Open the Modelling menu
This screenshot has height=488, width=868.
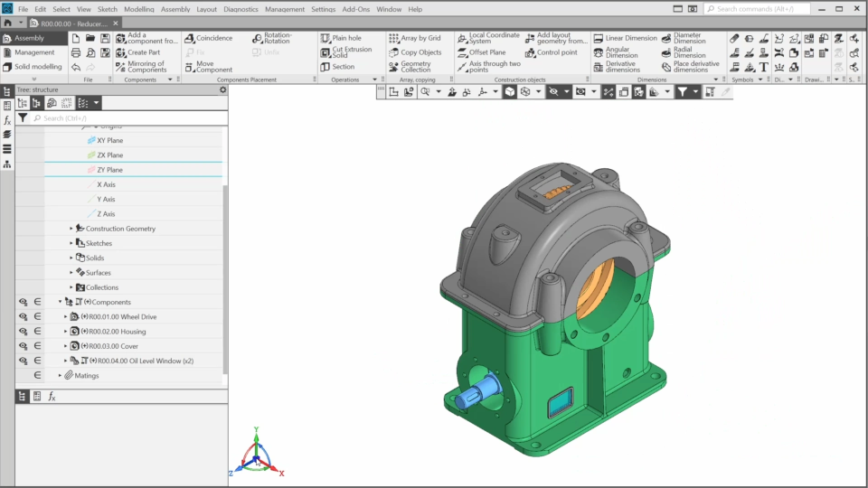click(138, 9)
